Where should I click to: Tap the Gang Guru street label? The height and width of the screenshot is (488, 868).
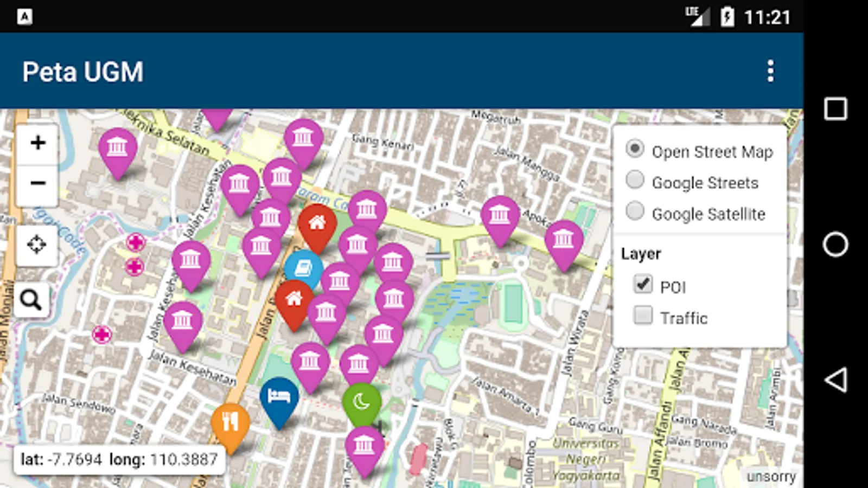point(596,426)
